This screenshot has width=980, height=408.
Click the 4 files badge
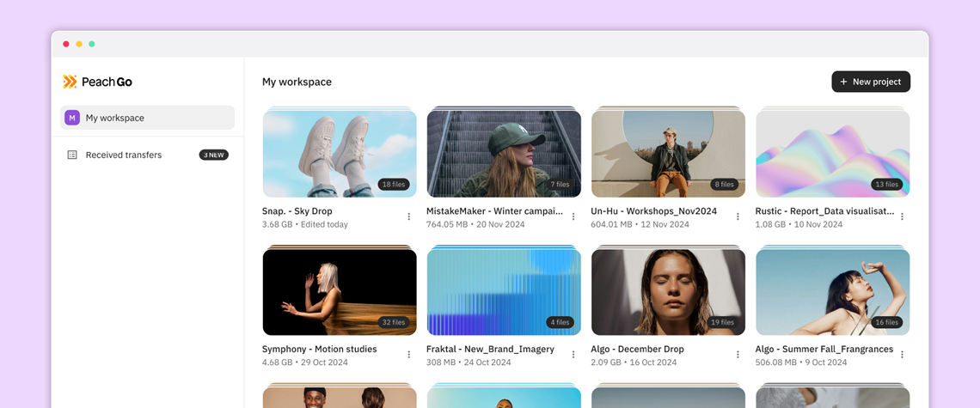tap(560, 322)
